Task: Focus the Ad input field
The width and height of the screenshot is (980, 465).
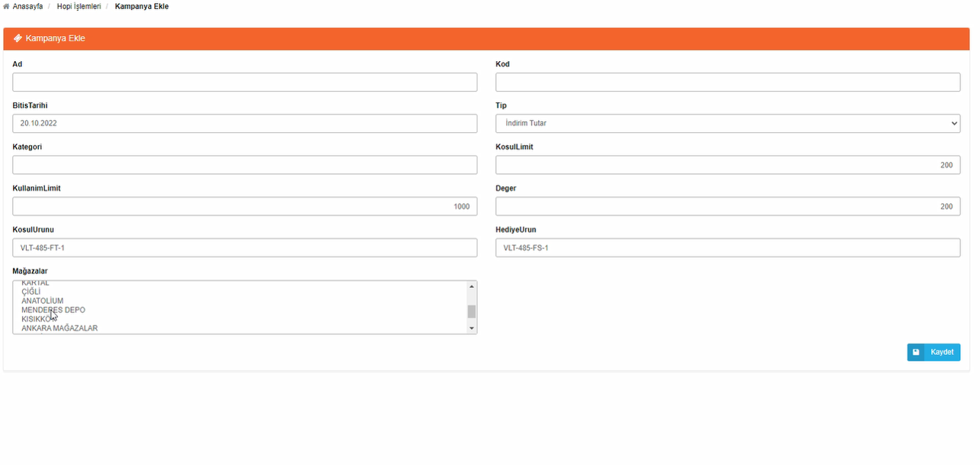Action: click(x=244, y=82)
